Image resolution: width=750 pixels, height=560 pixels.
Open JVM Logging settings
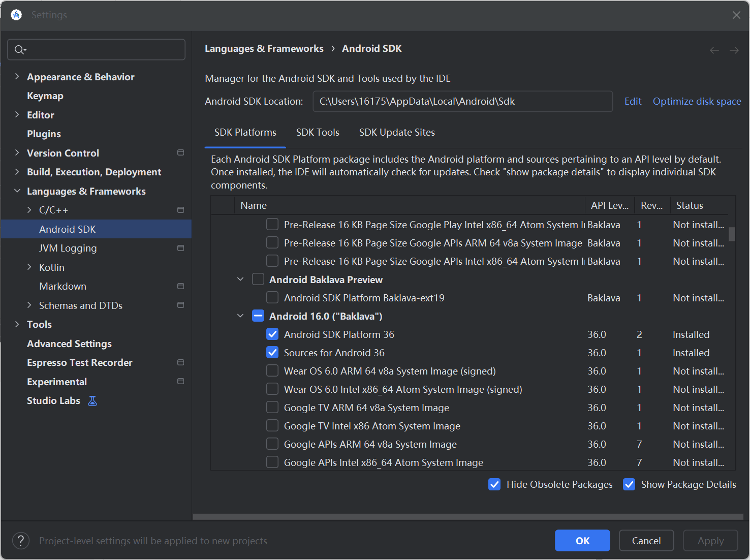(x=68, y=248)
